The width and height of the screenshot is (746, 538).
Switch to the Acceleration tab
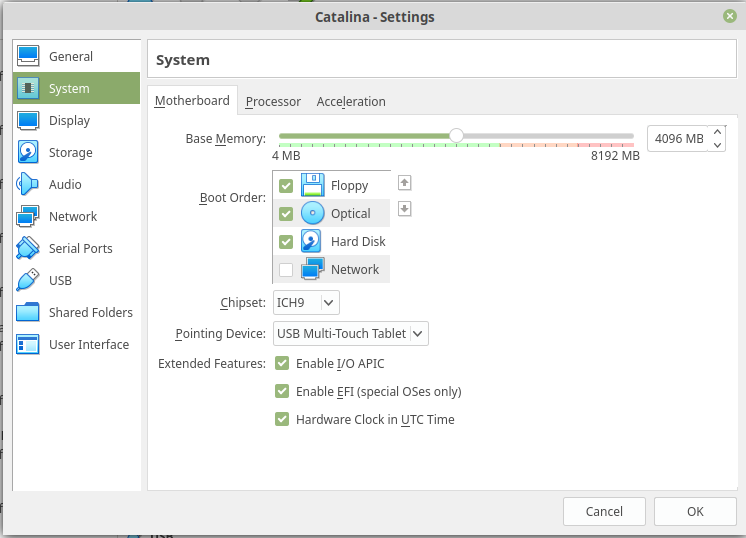point(351,101)
